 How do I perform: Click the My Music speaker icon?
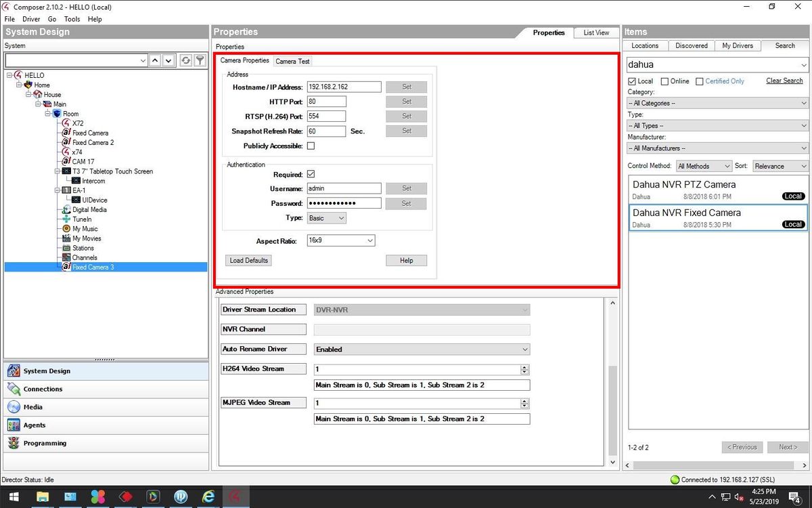pos(66,229)
